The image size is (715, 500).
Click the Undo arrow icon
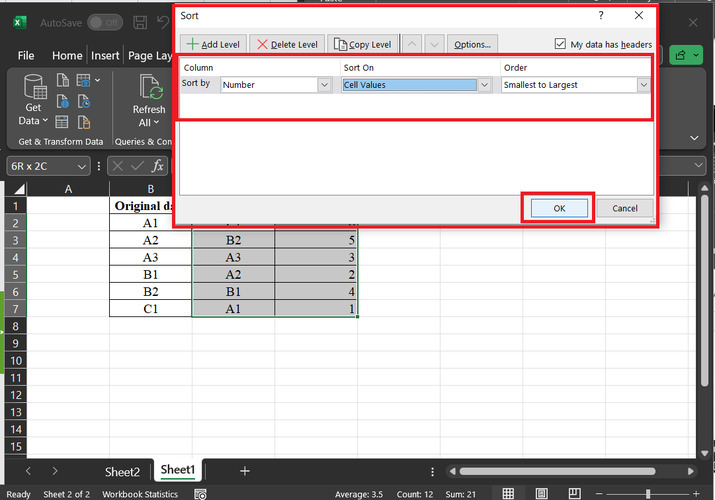pyautogui.click(x=163, y=22)
